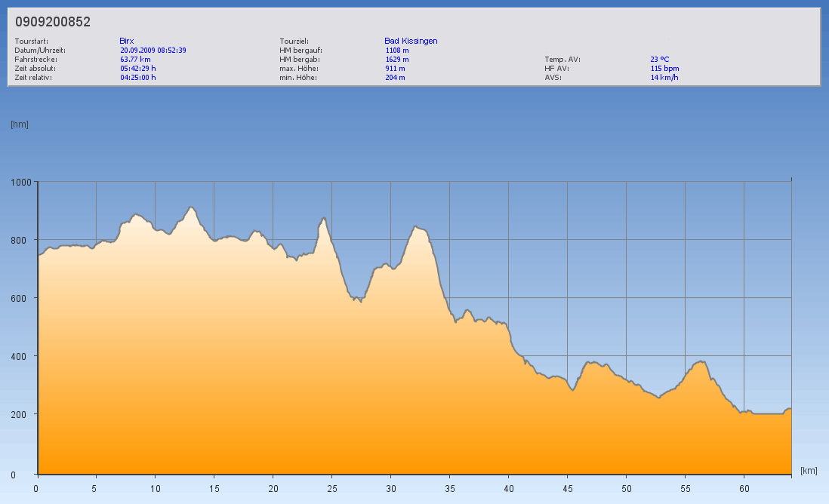Click the 115 bpm heart rate value
This screenshot has width=829, height=504.
click(664, 68)
